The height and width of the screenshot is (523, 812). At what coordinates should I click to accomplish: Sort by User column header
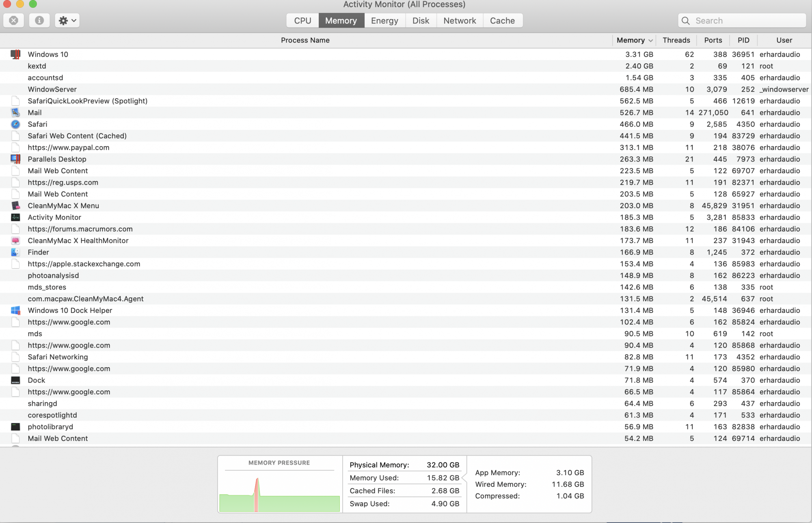click(784, 40)
